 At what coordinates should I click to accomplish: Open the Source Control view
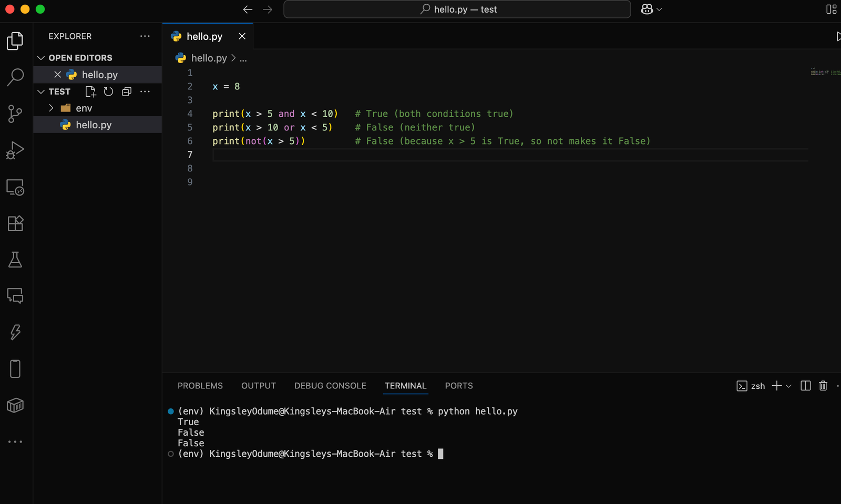point(15,114)
